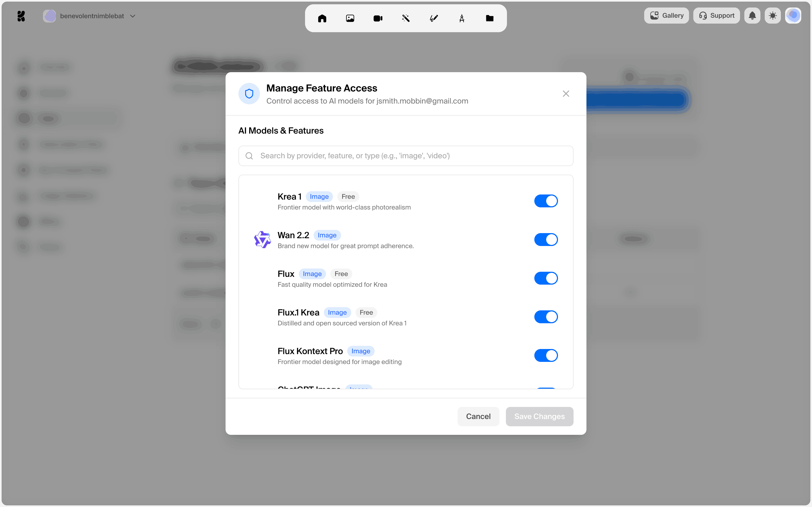Open the notifications bell icon
The height and width of the screenshot is (507, 812).
[752, 16]
